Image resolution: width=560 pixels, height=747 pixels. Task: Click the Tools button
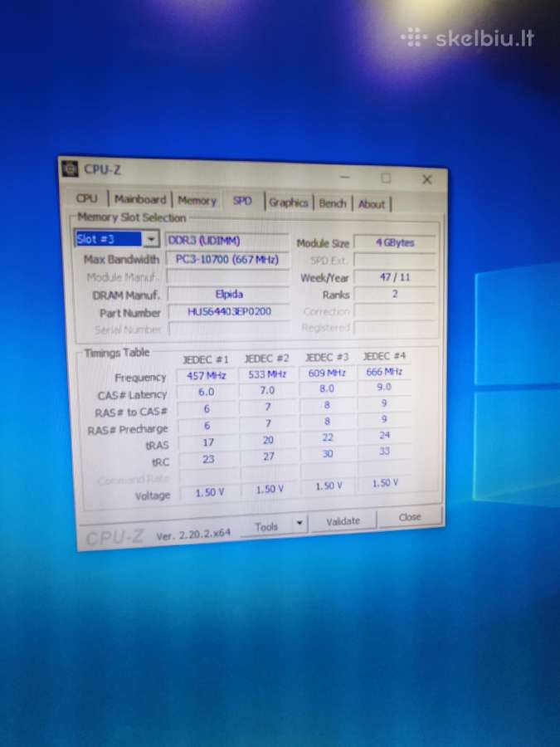[266, 526]
